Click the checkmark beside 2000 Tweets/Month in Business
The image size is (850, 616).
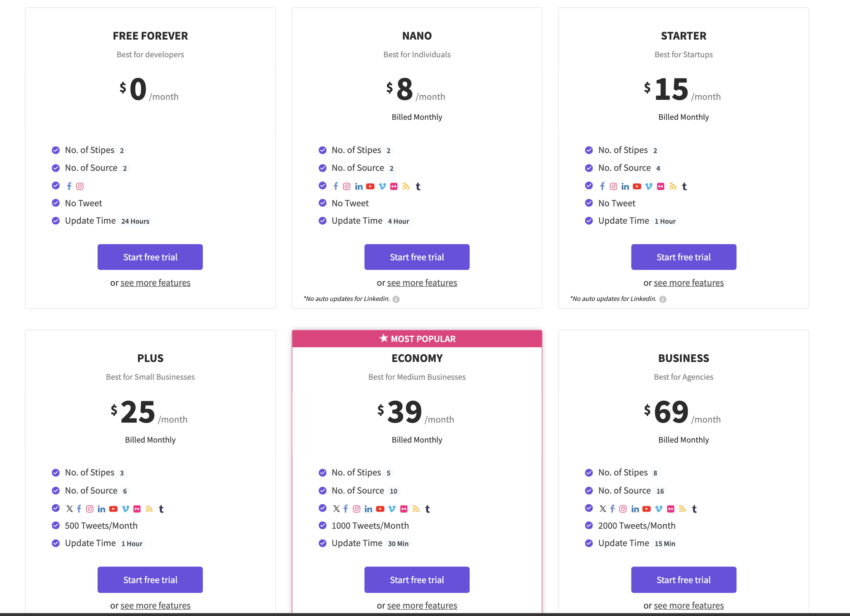[588, 525]
